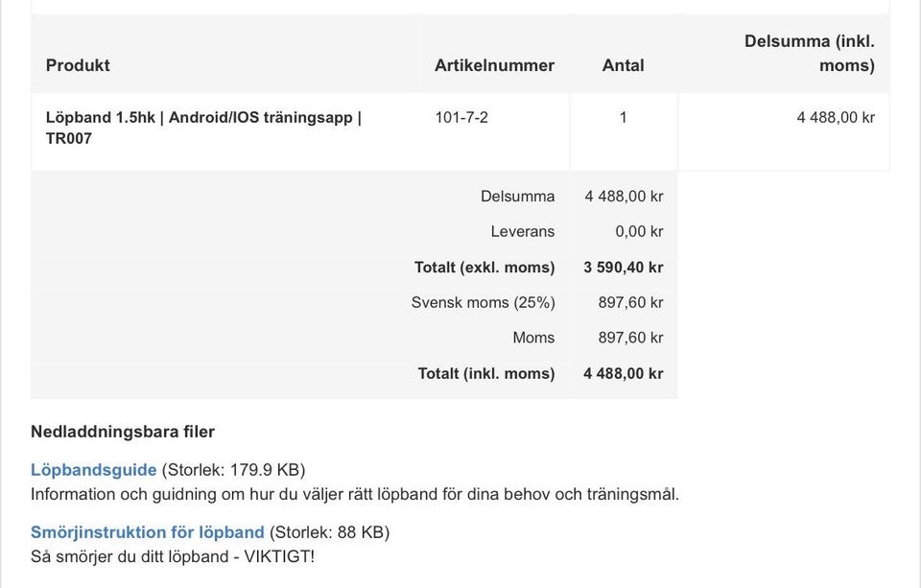Image resolution: width=921 pixels, height=588 pixels.
Task: Select the quantity value 1
Action: click(623, 118)
